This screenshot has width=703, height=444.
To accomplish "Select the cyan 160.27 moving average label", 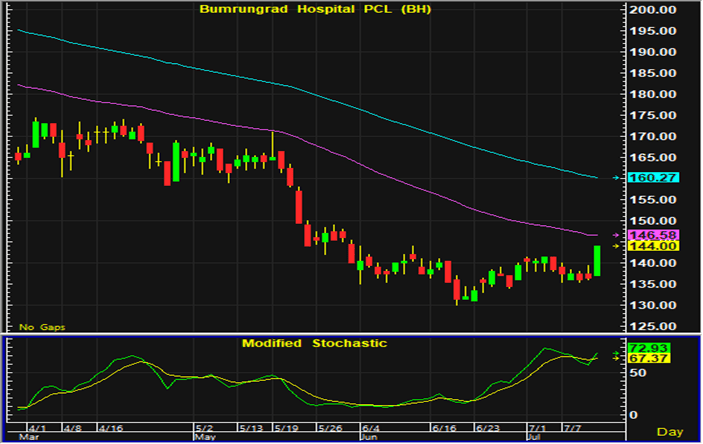I will (636, 178).
